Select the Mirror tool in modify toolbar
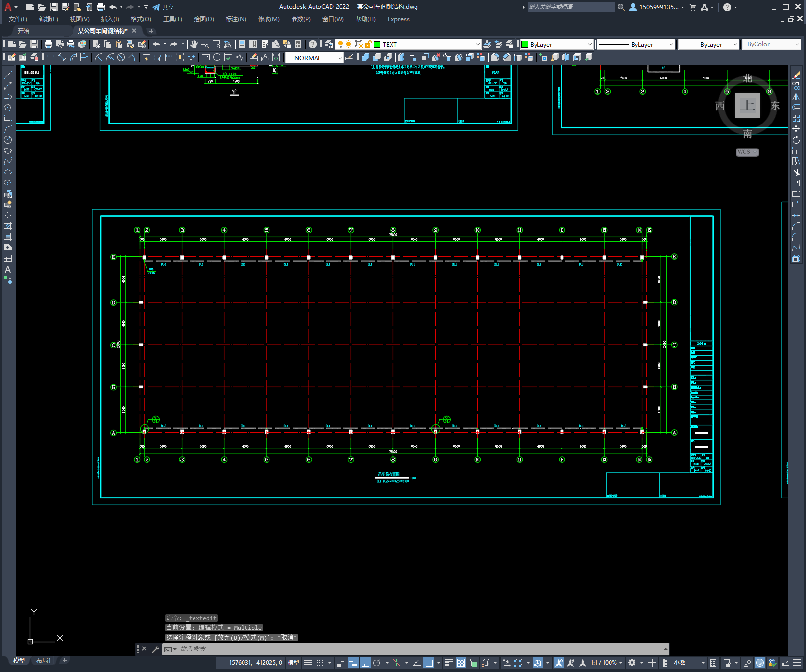This screenshot has width=806, height=672. coord(796,97)
